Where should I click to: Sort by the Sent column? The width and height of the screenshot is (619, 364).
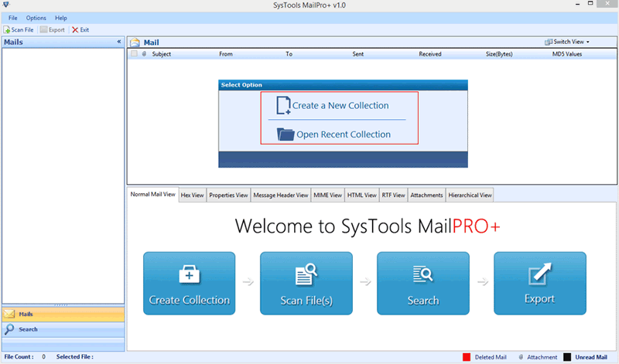[x=358, y=54]
